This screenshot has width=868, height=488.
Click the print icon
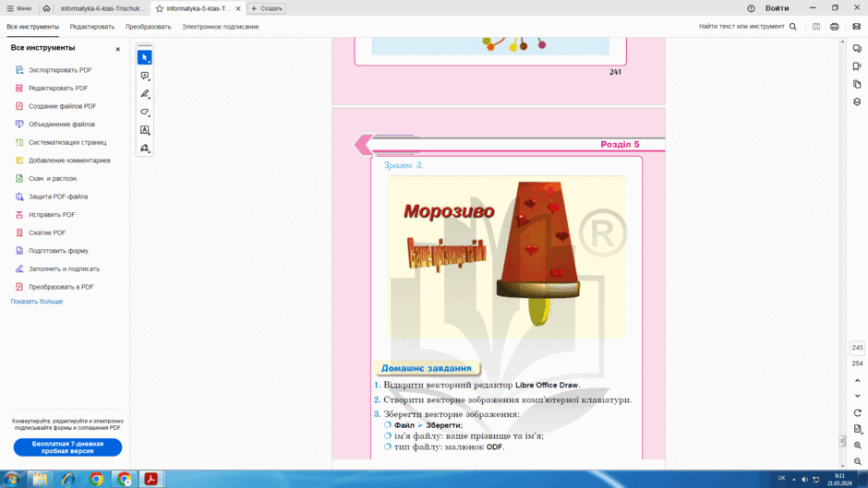coord(834,27)
